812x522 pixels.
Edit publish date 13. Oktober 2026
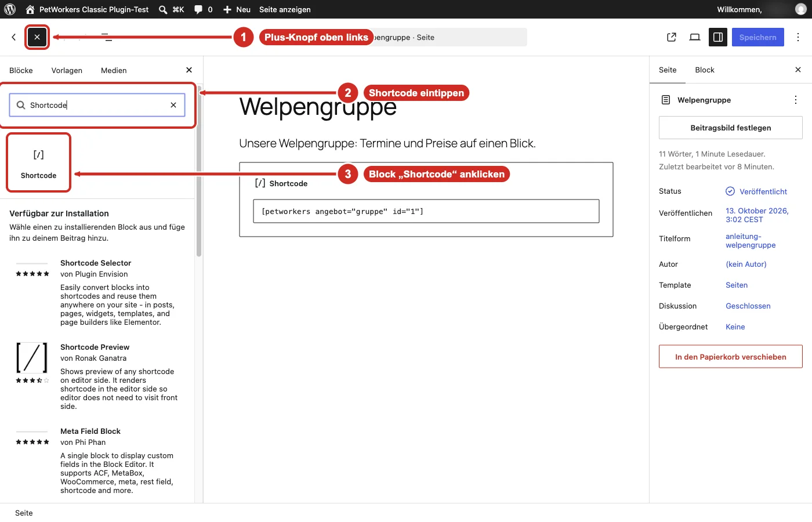click(757, 215)
